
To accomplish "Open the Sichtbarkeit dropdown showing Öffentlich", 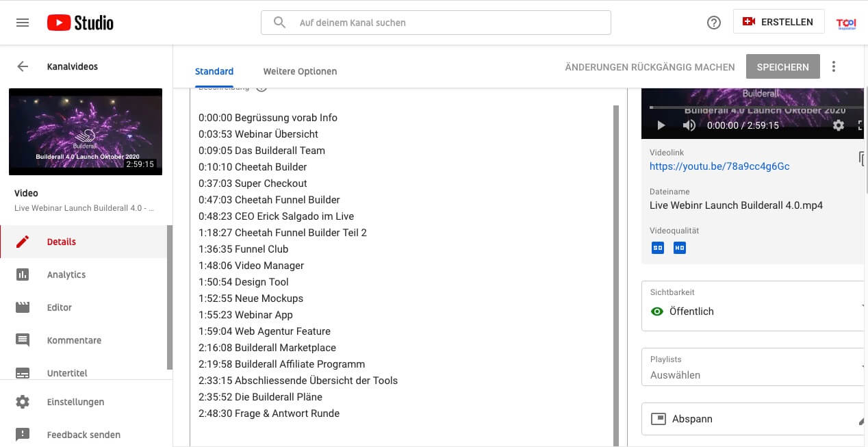I will click(754, 305).
